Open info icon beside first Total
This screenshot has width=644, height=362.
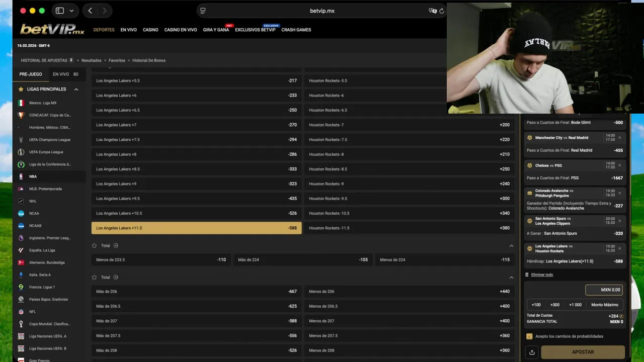click(116, 246)
